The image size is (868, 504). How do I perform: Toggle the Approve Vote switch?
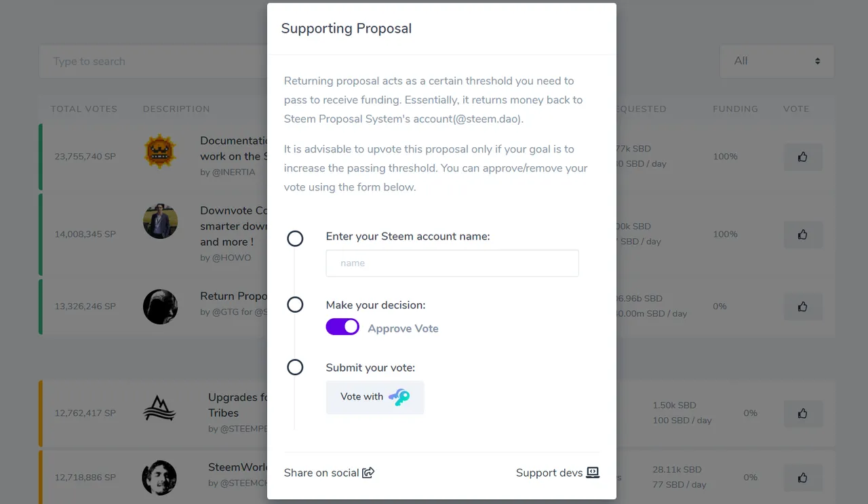(x=342, y=327)
